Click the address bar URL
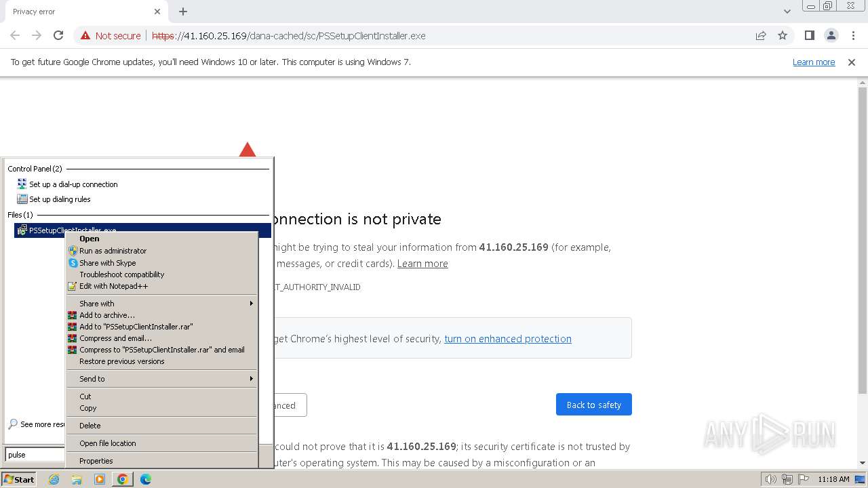 [288, 35]
